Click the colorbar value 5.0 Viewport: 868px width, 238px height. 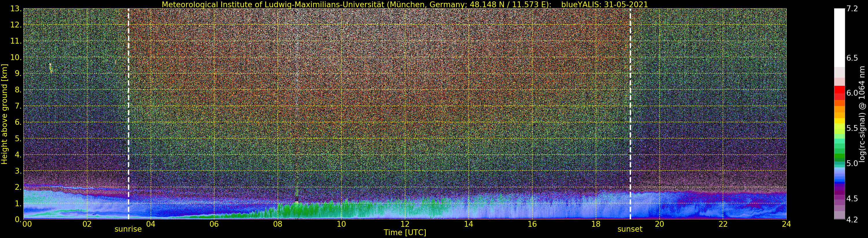852,163
